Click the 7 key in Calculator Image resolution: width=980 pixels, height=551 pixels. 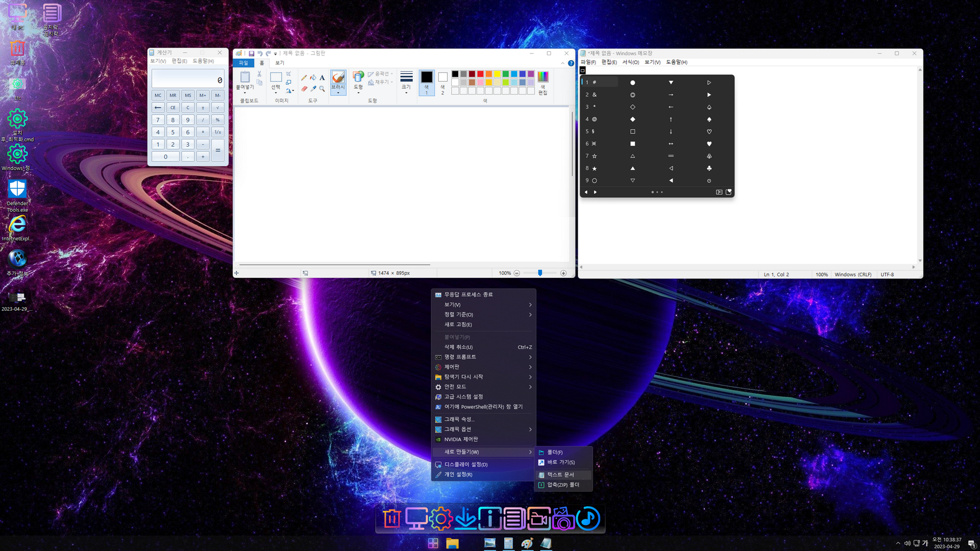(x=158, y=120)
